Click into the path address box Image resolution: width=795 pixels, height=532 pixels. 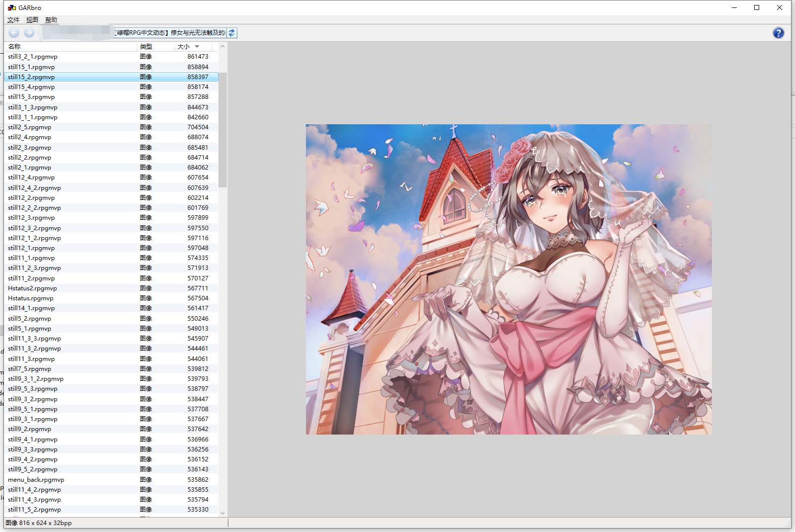pyautogui.click(x=133, y=33)
